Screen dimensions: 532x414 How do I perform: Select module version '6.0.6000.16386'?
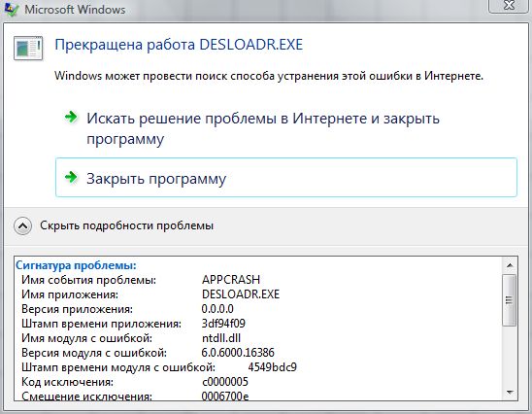click(x=238, y=353)
